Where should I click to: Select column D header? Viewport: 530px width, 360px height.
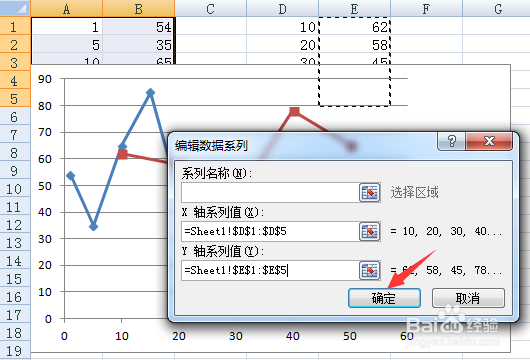coord(283,8)
